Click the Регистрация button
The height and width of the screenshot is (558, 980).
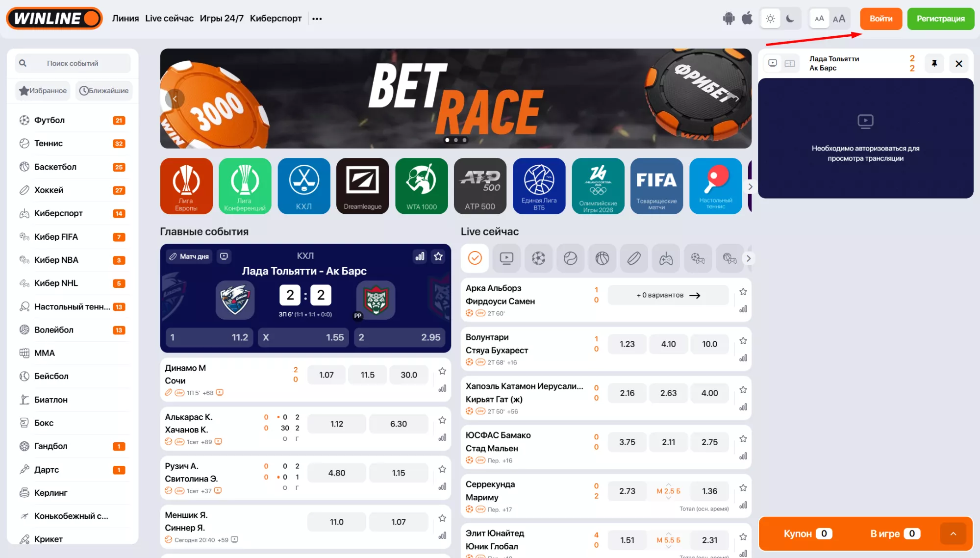[x=940, y=19]
